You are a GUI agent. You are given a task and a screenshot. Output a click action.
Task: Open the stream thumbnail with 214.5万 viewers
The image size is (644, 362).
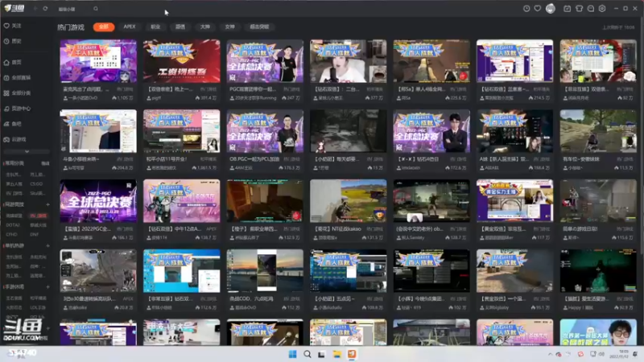pos(514,61)
